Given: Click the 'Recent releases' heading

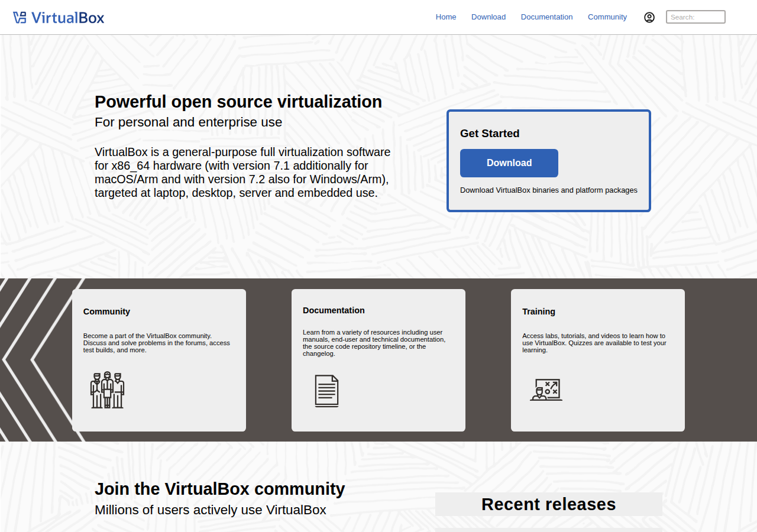Looking at the screenshot, I should click(549, 504).
